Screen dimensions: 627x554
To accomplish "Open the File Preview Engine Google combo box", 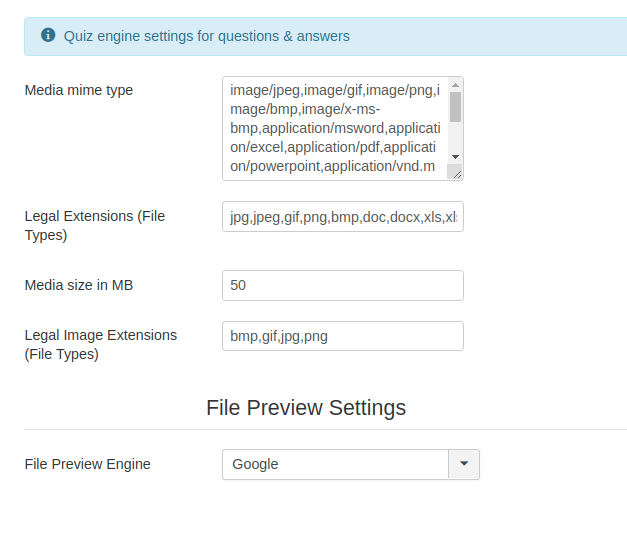I will [335, 464].
